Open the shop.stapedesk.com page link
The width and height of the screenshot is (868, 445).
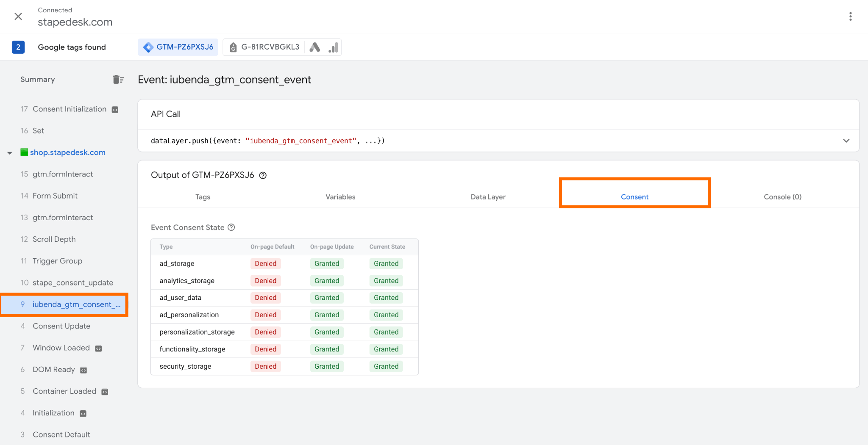pyautogui.click(x=67, y=152)
